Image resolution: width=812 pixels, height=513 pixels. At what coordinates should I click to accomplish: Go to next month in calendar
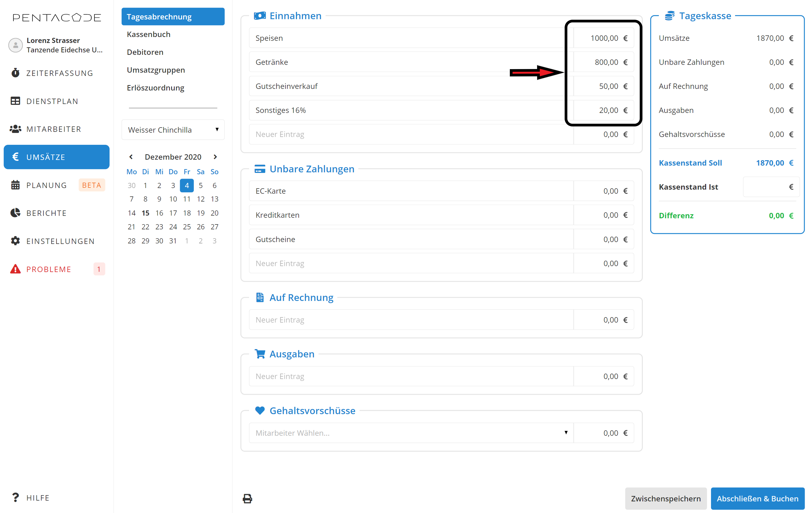click(215, 157)
